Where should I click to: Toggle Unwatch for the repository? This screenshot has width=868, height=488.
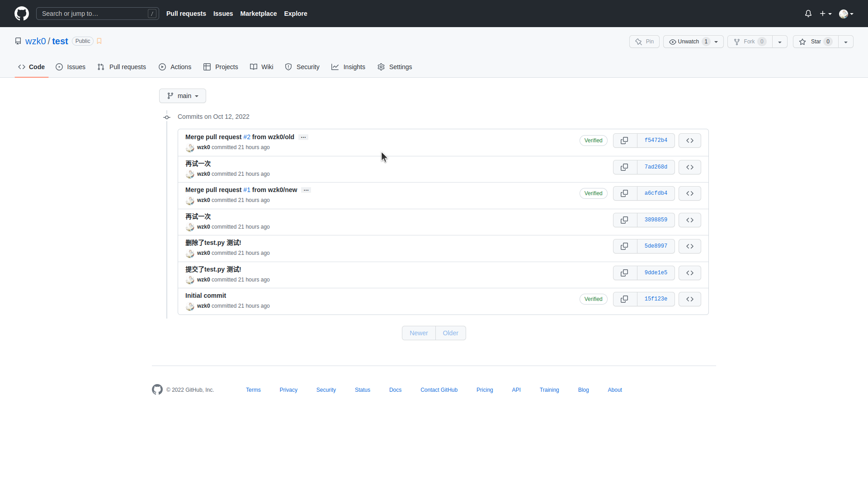(x=688, y=42)
